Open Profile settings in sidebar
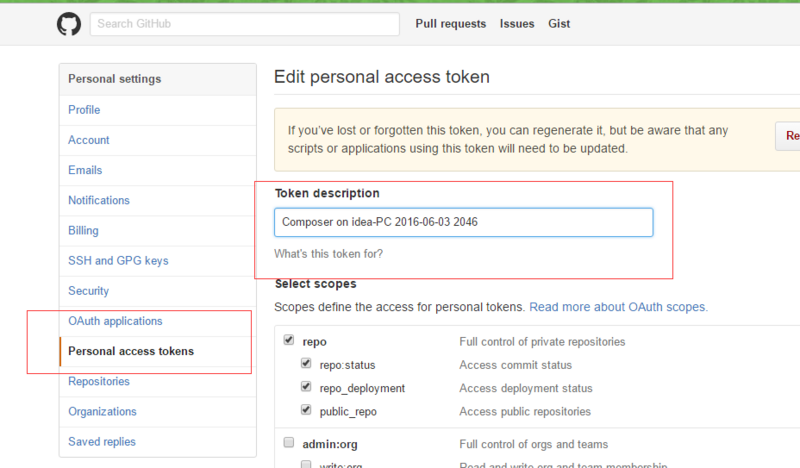The width and height of the screenshot is (800, 468). coord(84,110)
